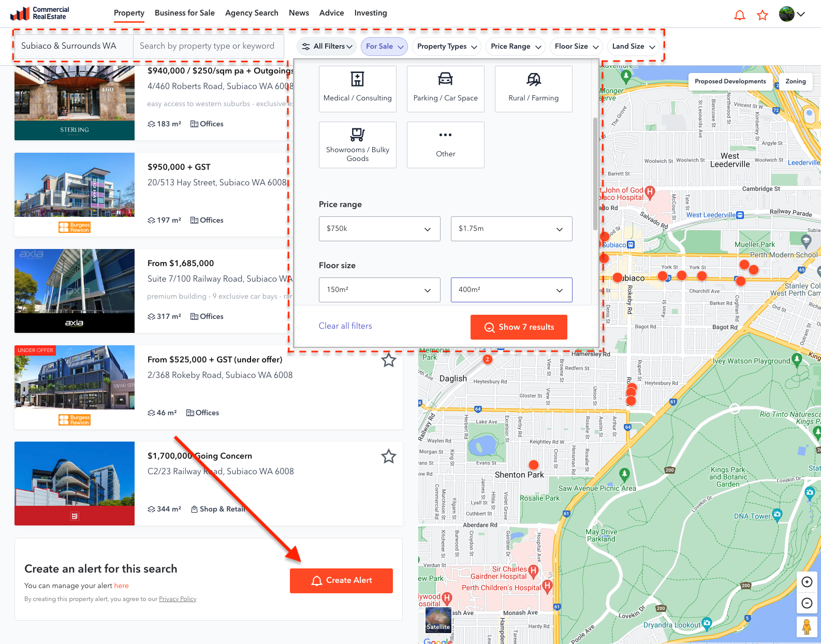Show Zoning overlay on map
This screenshot has height=644, width=821.
pyautogui.click(x=796, y=81)
